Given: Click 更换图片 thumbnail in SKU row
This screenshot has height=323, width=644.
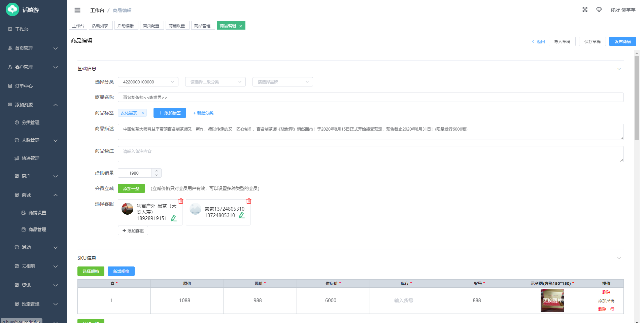Looking at the screenshot, I should pos(552,300).
